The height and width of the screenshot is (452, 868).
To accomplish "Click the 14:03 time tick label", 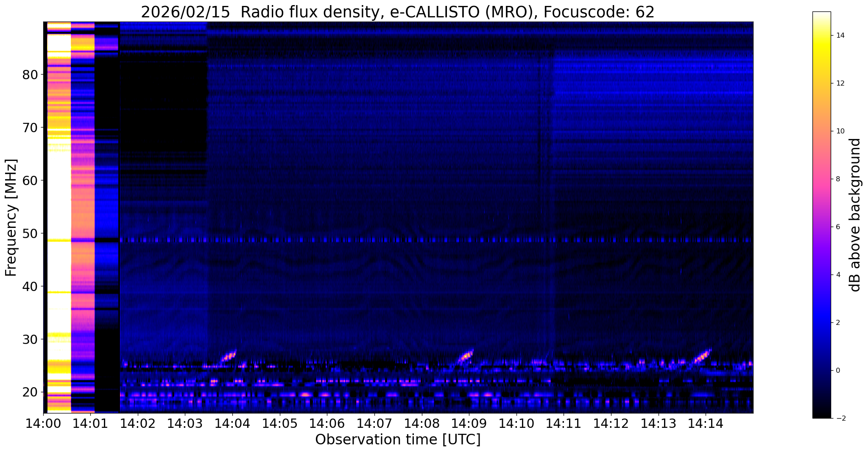I will [x=185, y=424].
